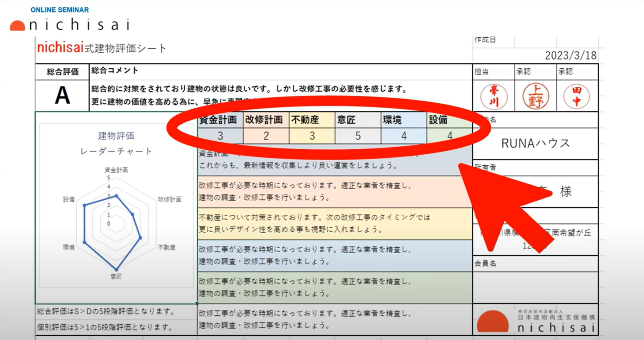Select the RUNAハウス property name cell
This screenshot has width=644, height=340.
[535, 143]
